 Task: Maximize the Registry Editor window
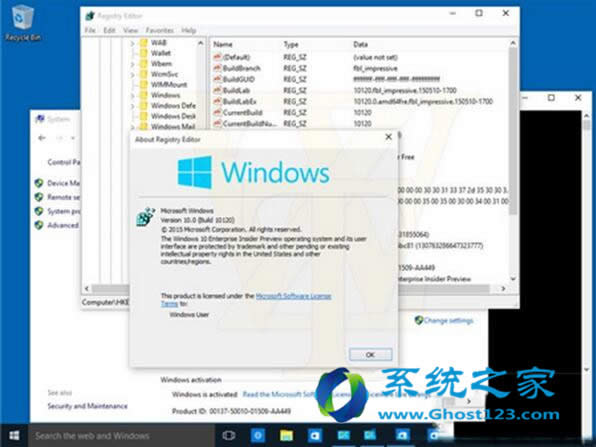479,13
